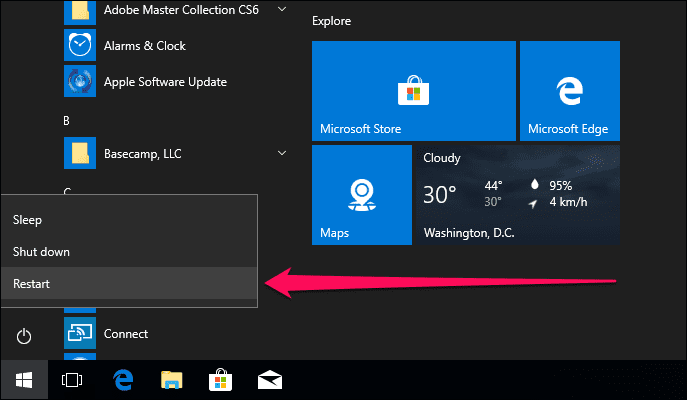
Task: Click the letter B section header
Action: pyautogui.click(x=66, y=120)
